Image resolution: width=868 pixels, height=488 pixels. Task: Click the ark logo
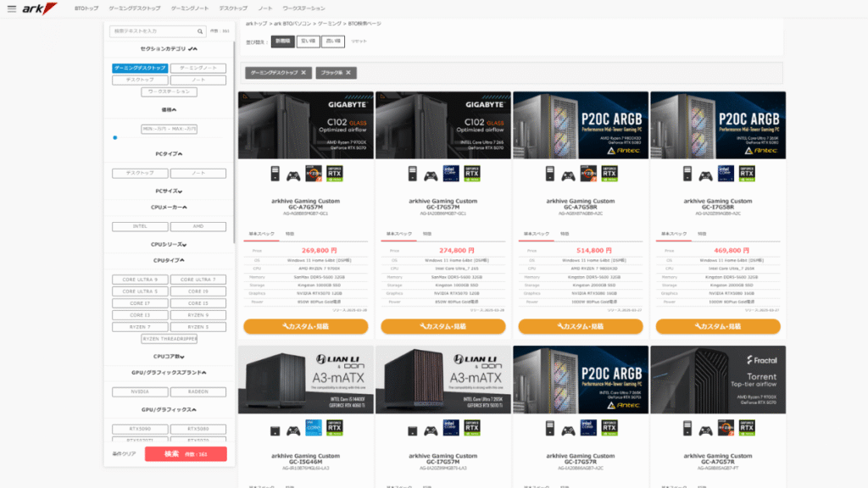[x=39, y=8]
